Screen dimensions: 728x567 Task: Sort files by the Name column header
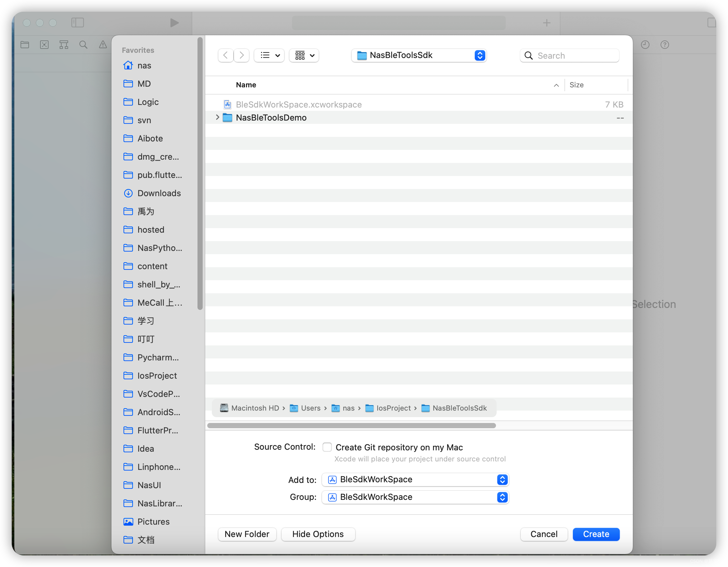(246, 85)
